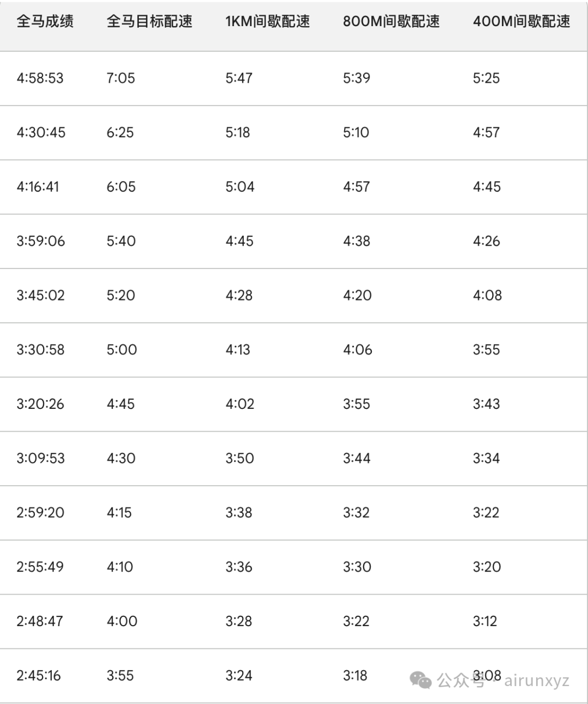588x704 pixels.
Task: Click the 800M间歇配速 column header
Action: tap(391, 22)
